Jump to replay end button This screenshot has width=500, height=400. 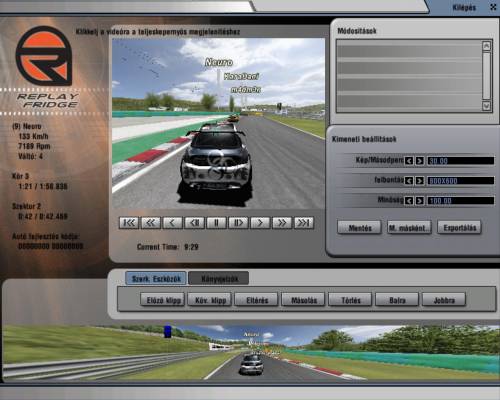(x=304, y=222)
